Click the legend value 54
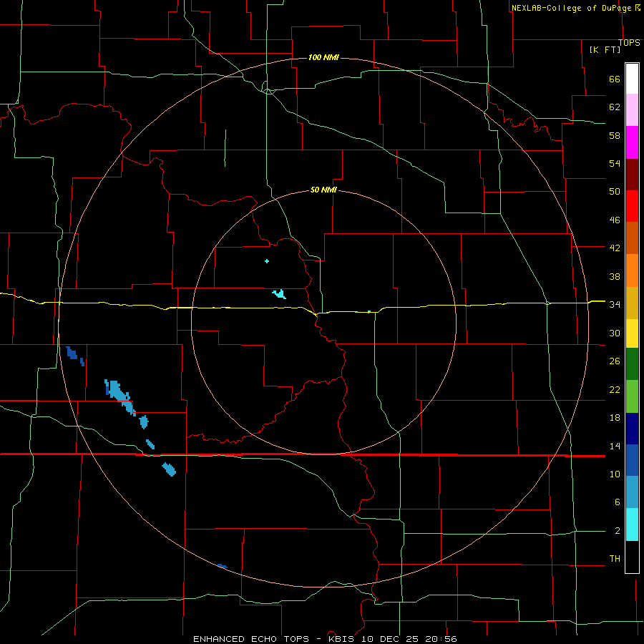The width and height of the screenshot is (644, 644). [615, 163]
